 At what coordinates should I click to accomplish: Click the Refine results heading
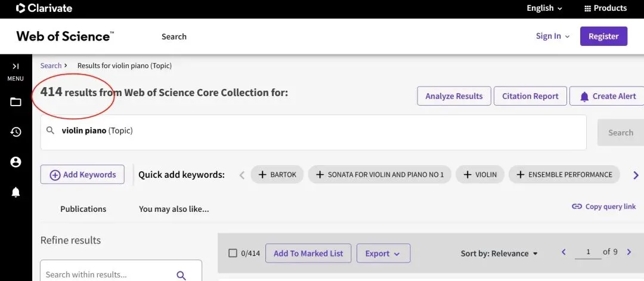(x=70, y=240)
